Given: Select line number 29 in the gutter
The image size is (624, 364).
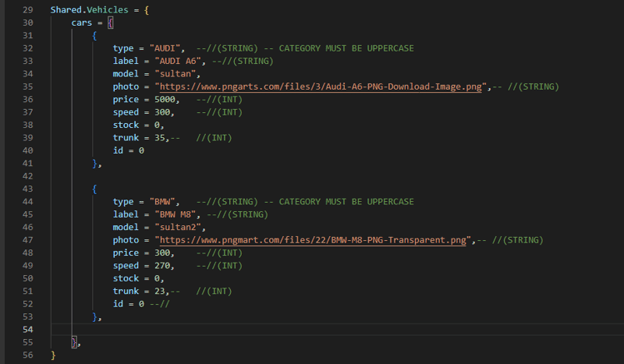Looking at the screenshot, I should (28, 10).
